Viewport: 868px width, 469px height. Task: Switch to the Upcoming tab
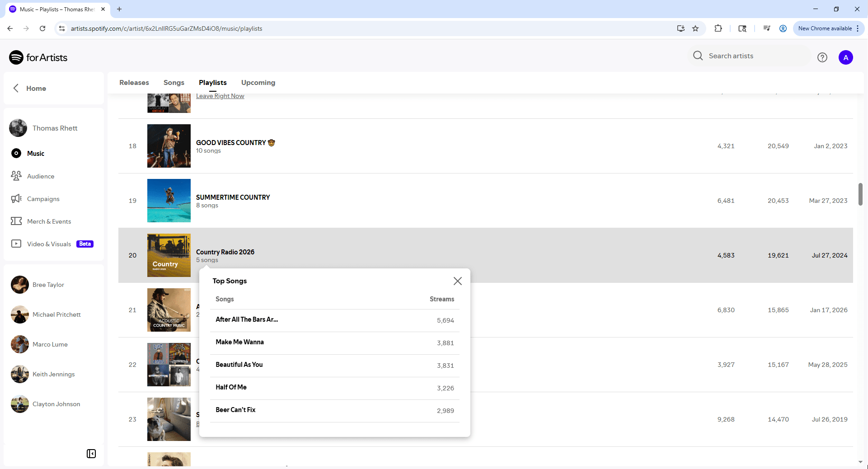pos(258,83)
